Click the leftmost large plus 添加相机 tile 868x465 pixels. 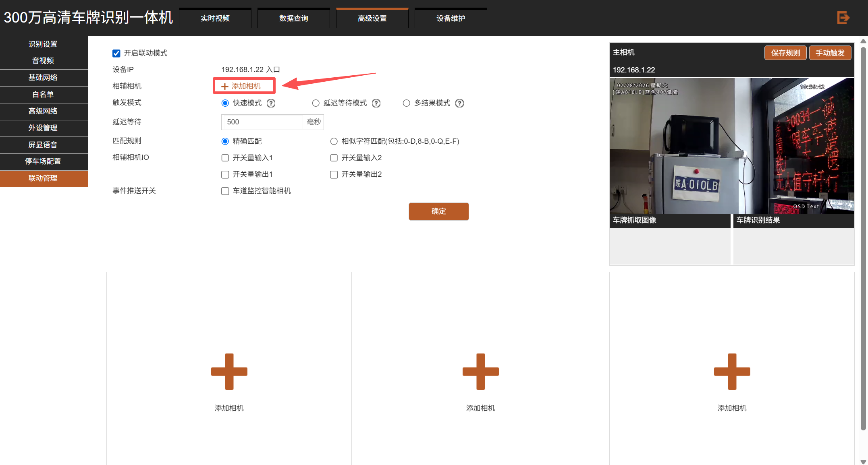[x=229, y=372]
